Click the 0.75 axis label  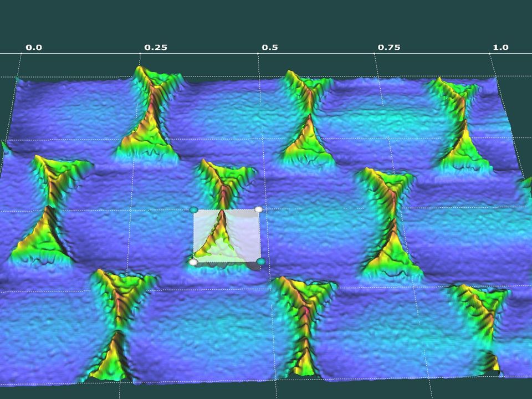click(x=389, y=48)
